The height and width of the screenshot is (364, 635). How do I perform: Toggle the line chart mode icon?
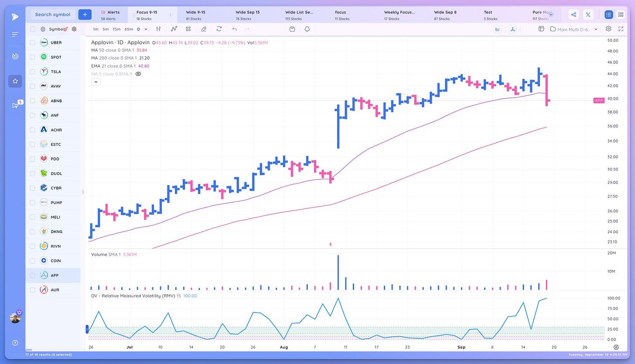pyautogui.click(x=498, y=29)
